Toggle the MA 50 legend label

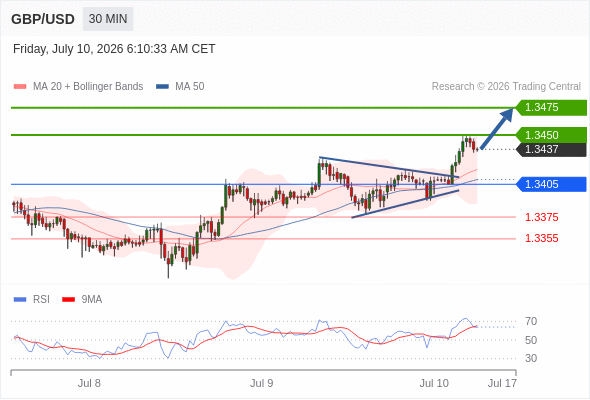pos(190,87)
